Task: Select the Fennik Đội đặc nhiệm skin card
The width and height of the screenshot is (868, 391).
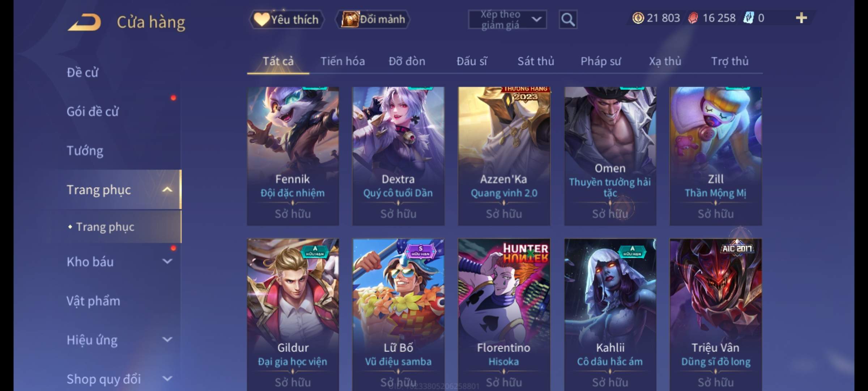Action: click(x=293, y=156)
